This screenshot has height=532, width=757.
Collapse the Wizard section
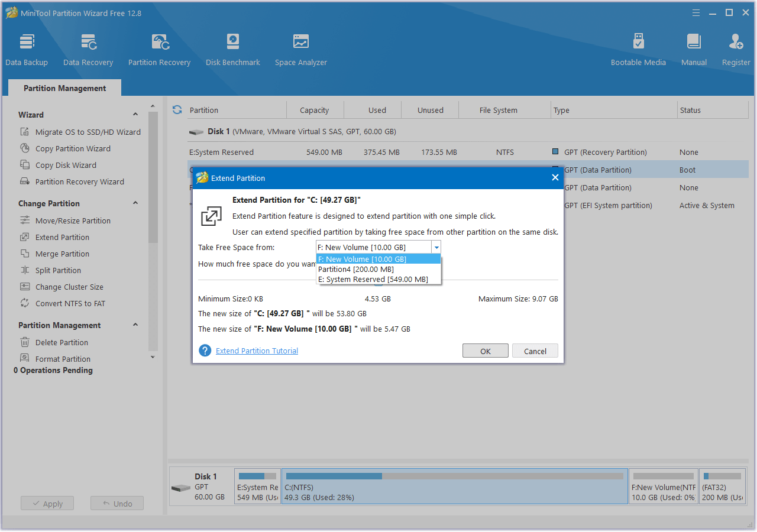coord(135,114)
